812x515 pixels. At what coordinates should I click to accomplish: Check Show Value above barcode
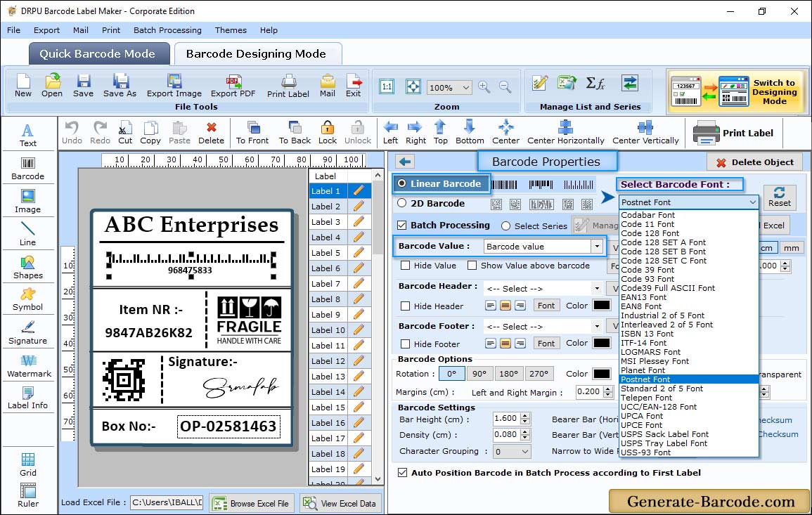click(x=472, y=266)
